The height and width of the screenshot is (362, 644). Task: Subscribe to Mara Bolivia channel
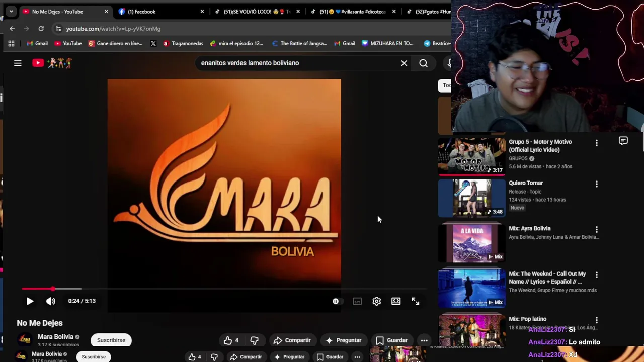pyautogui.click(x=111, y=340)
